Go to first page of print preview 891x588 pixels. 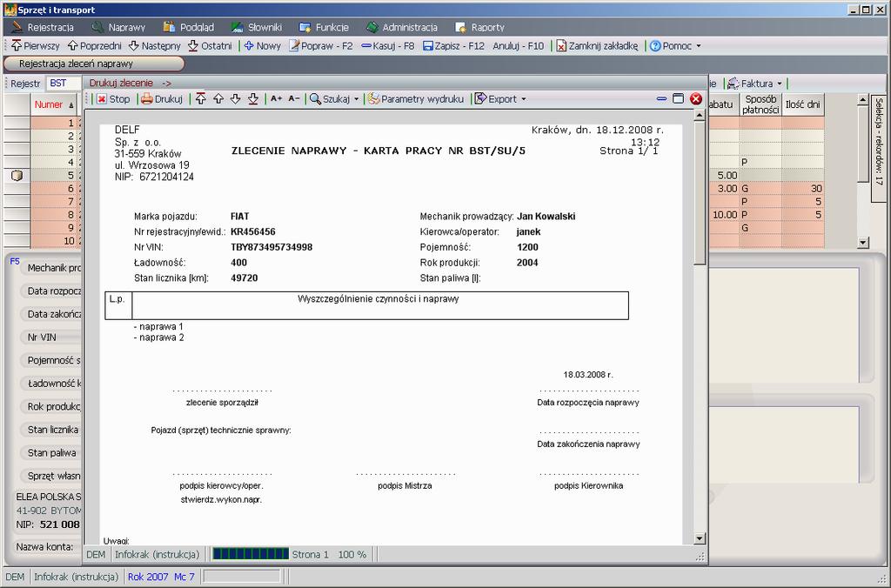coord(201,99)
